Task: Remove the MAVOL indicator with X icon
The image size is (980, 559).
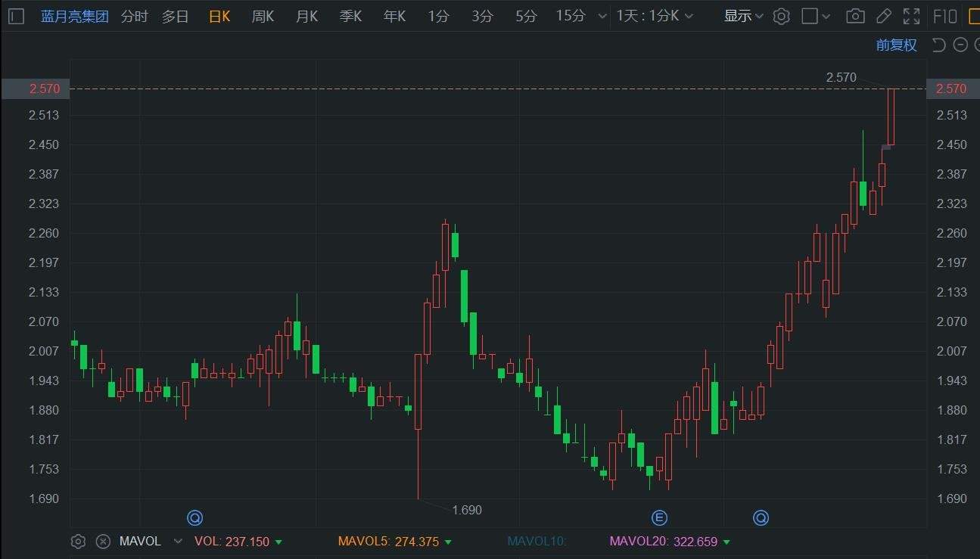Action: click(x=103, y=542)
